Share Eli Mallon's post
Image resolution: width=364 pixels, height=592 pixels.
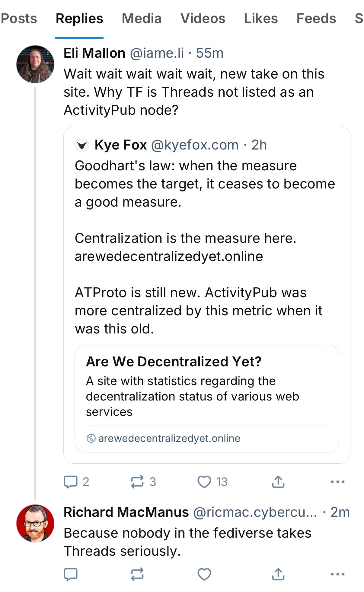pos(278,482)
